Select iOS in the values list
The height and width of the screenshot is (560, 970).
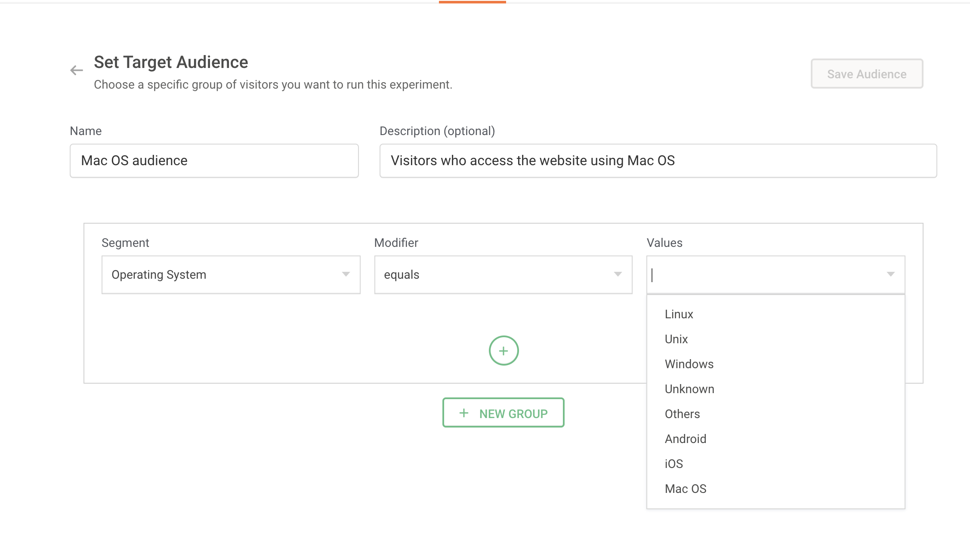click(674, 464)
